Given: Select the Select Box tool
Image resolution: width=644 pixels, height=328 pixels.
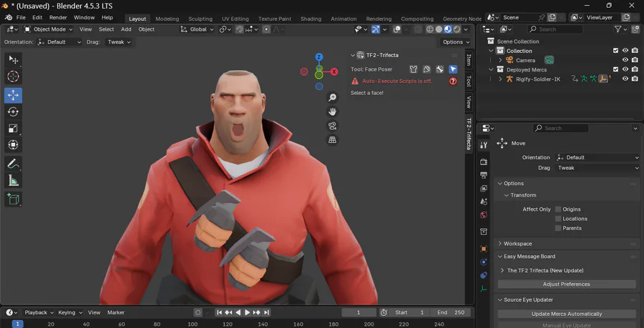Looking at the screenshot, I should pyautogui.click(x=13, y=60).
